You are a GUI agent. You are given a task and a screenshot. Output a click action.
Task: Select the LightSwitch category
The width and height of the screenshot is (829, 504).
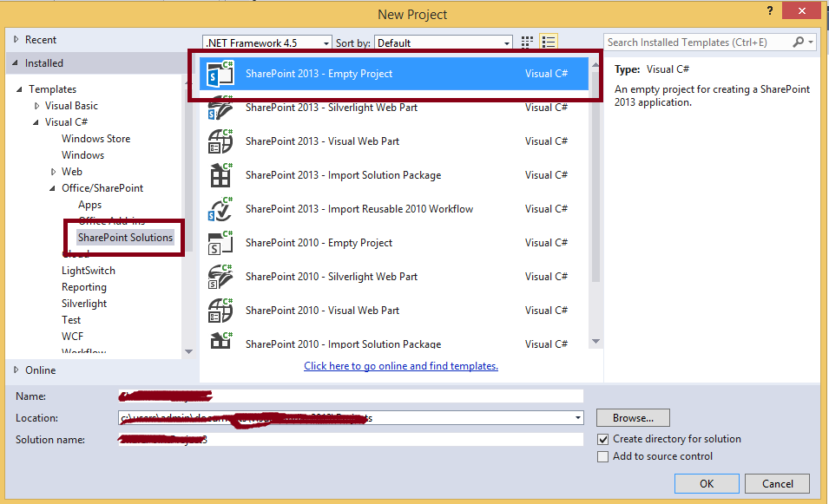(x=89, y=271)
